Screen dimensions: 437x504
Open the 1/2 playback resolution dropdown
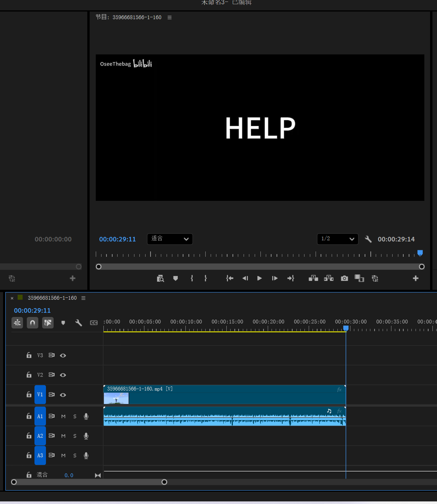pos(337,239)
